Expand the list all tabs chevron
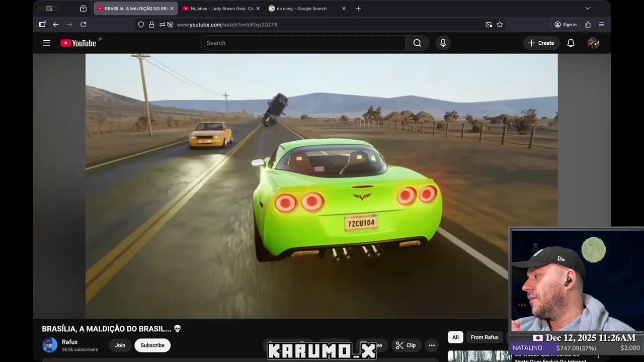The width and height of the screenshot is (644, 362). pyautogui.click(x=588, y=9)
